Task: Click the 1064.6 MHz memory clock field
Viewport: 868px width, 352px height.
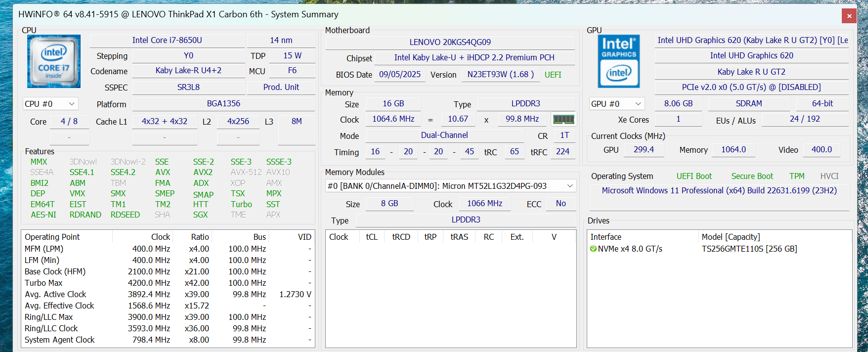Action: (393, 119)
